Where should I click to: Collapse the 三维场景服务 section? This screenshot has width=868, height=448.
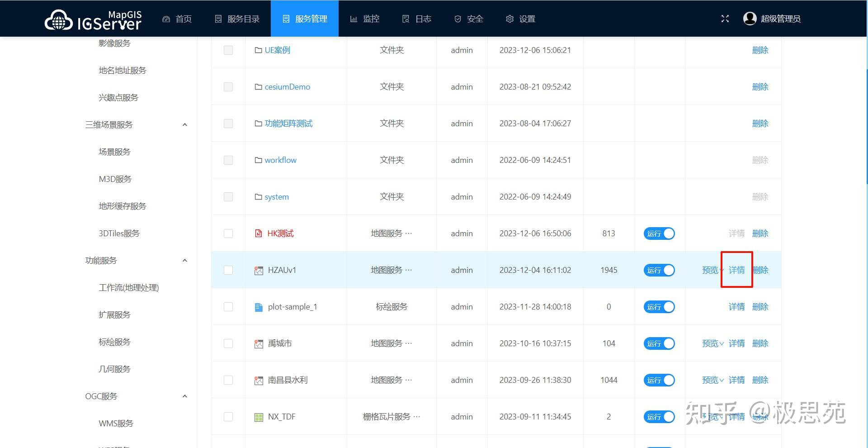[184, 124]
